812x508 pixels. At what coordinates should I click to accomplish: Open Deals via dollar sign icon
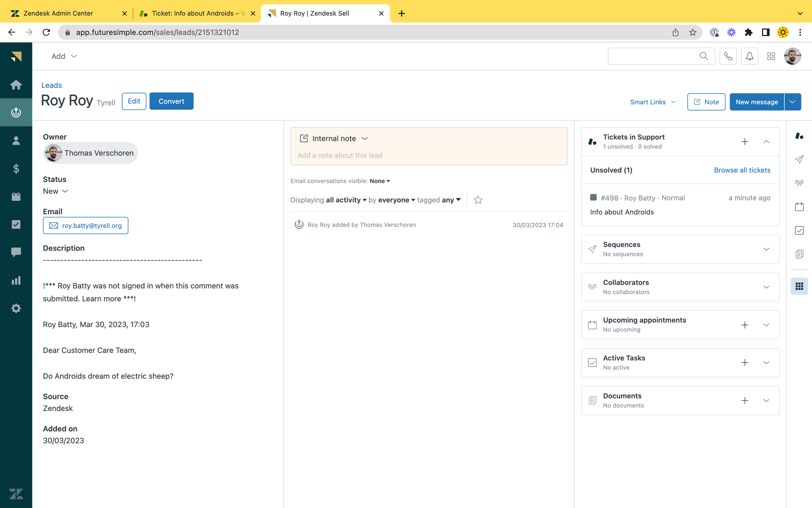pyautogui.click(x=16, y=169)
